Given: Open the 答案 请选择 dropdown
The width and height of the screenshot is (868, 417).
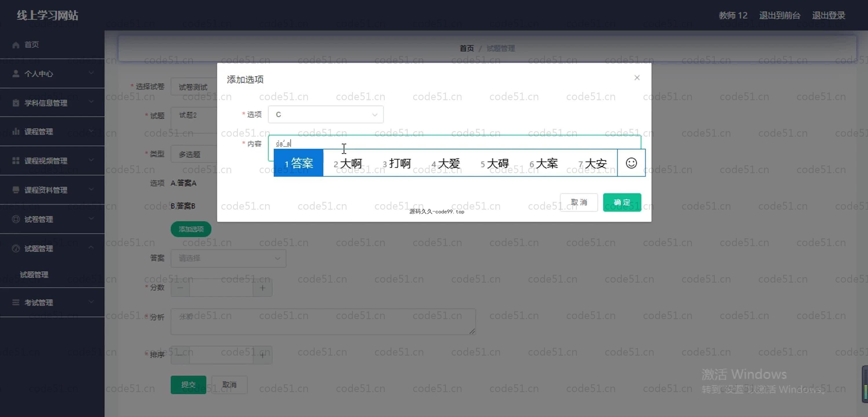Looking at the screenshot, I should (228, 258).
